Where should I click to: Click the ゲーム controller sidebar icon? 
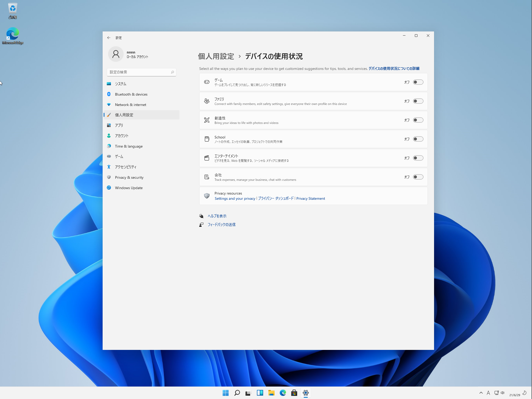109,156
